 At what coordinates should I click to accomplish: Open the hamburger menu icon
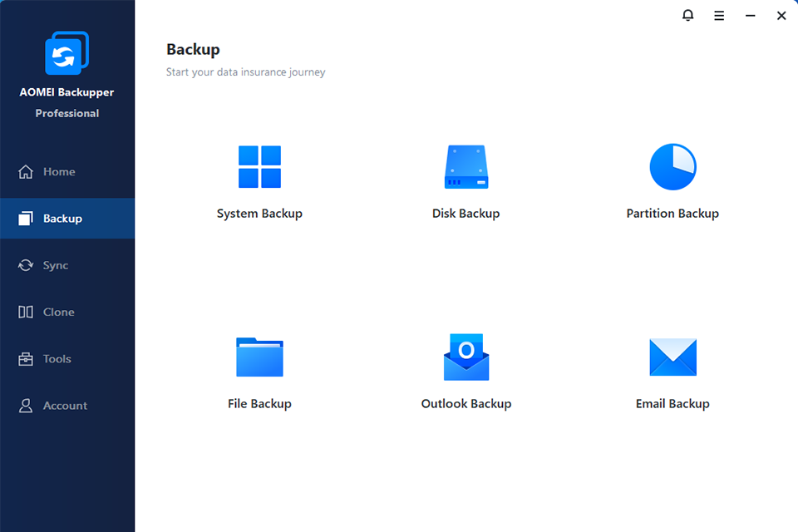click(x=719, y=16)
